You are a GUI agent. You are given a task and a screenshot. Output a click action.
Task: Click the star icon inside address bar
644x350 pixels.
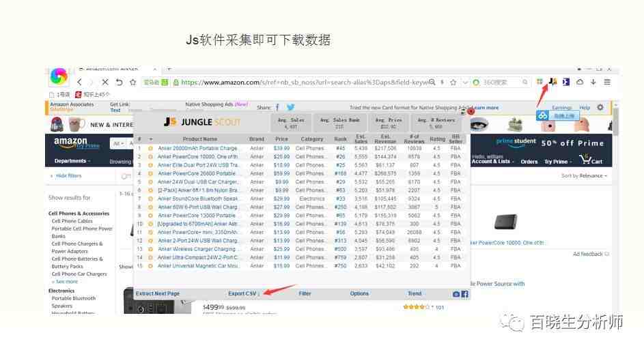click(453, 82)
